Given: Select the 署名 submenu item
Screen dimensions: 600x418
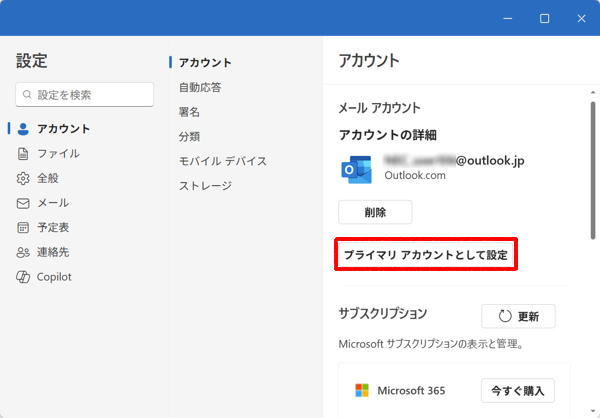Looking at the screenshot, I should coord(189,112).
